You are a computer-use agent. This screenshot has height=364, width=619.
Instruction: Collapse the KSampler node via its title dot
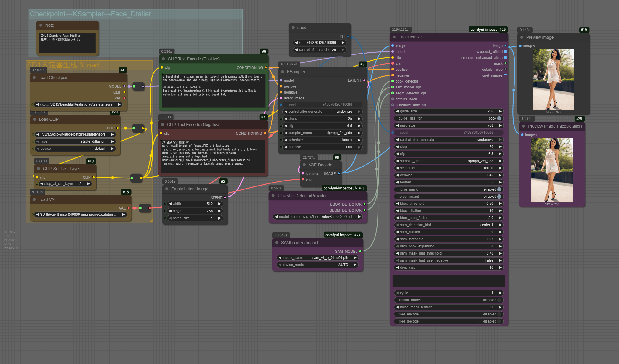(282, 72)
